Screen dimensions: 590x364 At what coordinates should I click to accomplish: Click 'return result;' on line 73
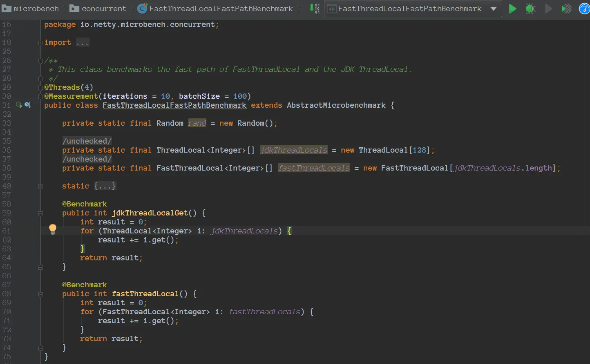[112, 339]
